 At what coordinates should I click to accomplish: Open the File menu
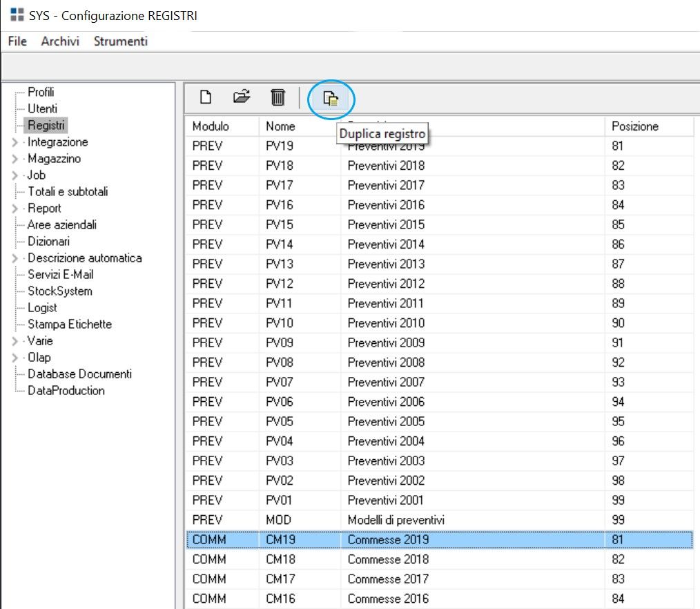pos(17,41)
